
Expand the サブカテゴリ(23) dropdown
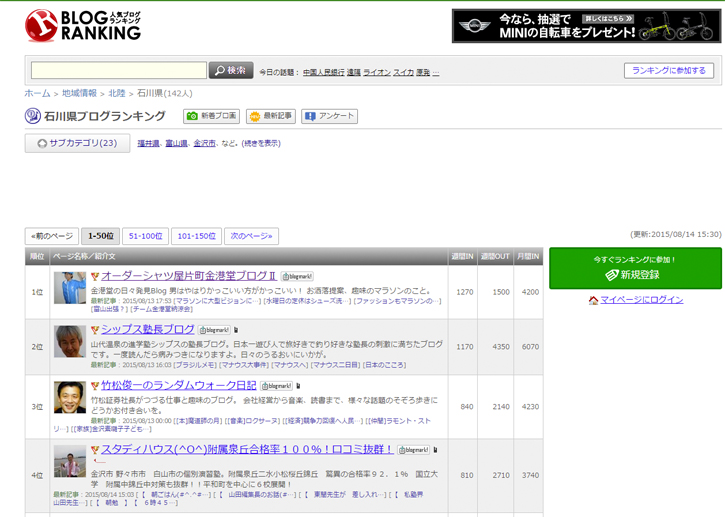click(x=77, y=143)
